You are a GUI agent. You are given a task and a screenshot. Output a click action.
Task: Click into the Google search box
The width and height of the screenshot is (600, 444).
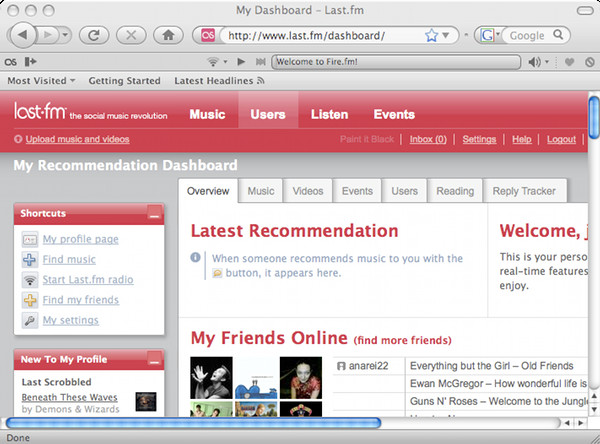[x=529, y=36]
